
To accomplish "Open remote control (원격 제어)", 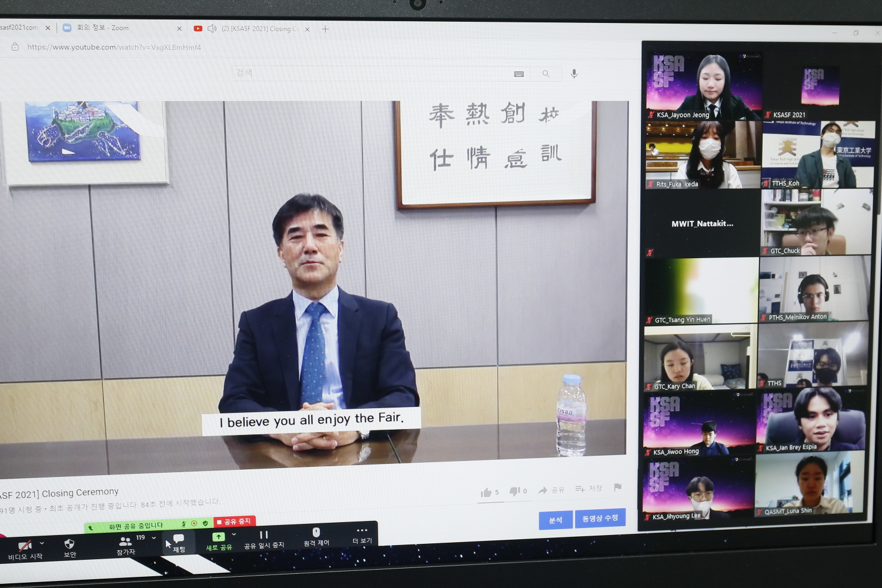I will pos(316,537).
